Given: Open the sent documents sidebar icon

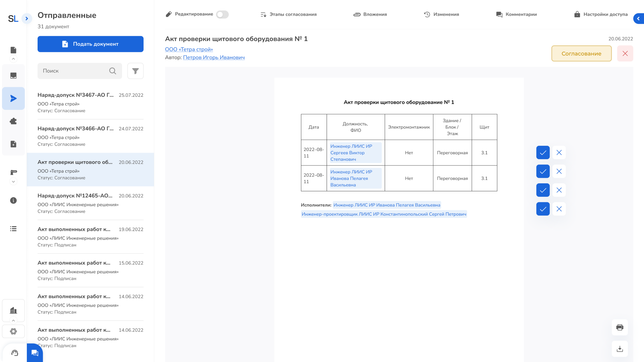Looking at the screenshot, I should [x=13, y=99].
